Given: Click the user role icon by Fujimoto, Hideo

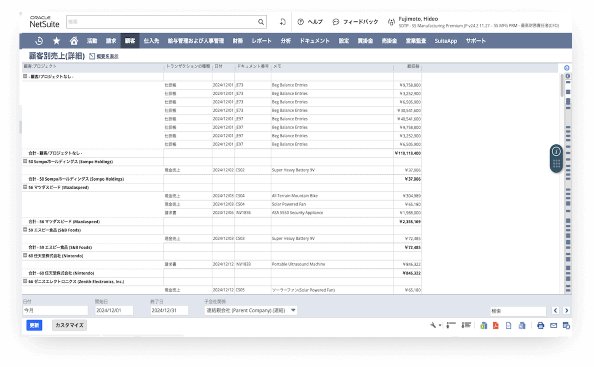Looking at the screenshot, I should click(x=391, y=22).
